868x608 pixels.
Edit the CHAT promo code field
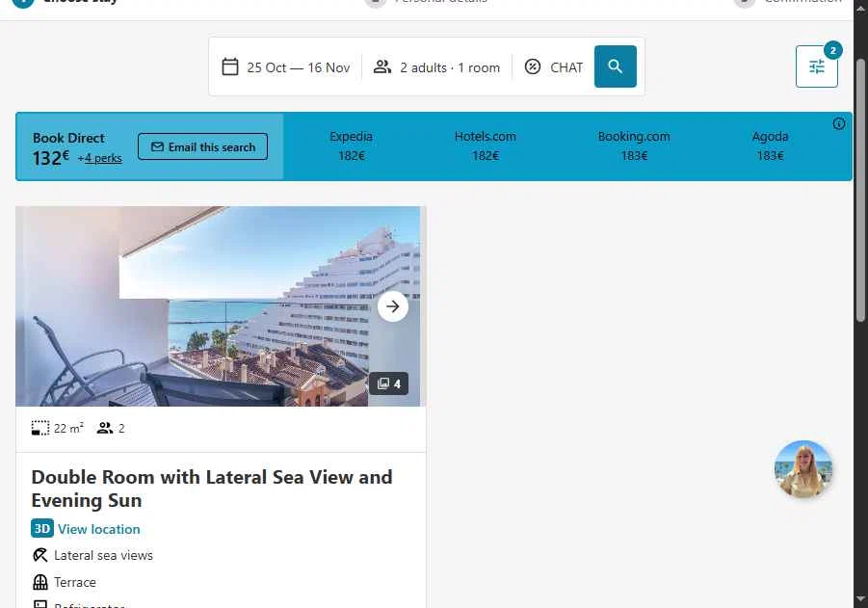click(554, 67)
